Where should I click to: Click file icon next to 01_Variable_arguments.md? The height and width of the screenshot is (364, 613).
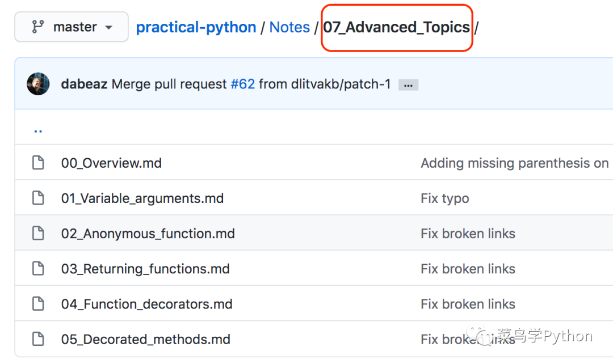(x=38, y=198)
